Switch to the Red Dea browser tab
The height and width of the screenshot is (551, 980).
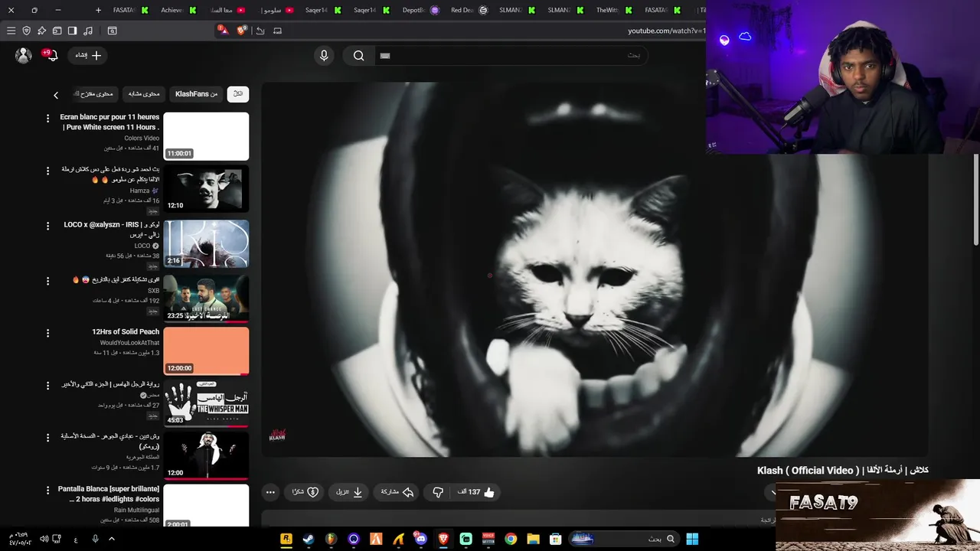(468, 10)
